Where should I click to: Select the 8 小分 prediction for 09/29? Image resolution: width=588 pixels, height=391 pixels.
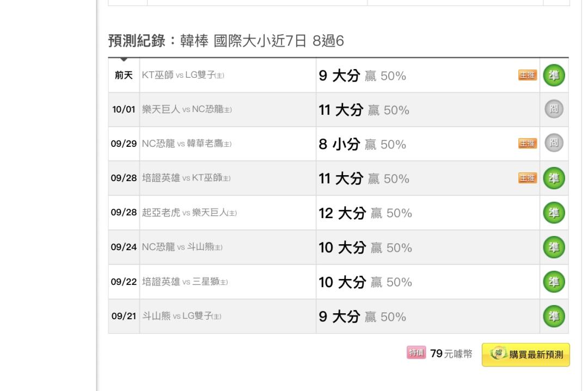[339, 144]
